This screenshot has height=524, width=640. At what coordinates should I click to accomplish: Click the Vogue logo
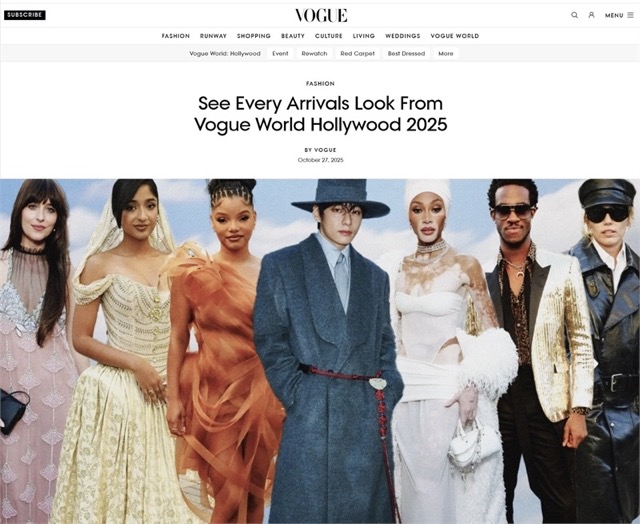[x=321, y=16]
